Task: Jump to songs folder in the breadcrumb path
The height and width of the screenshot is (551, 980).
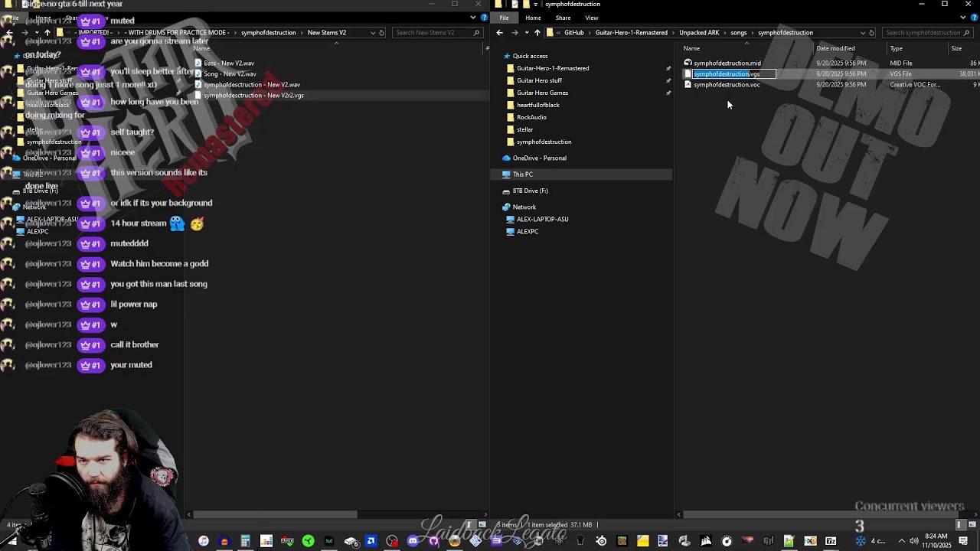Action: (x=739, y=33)
